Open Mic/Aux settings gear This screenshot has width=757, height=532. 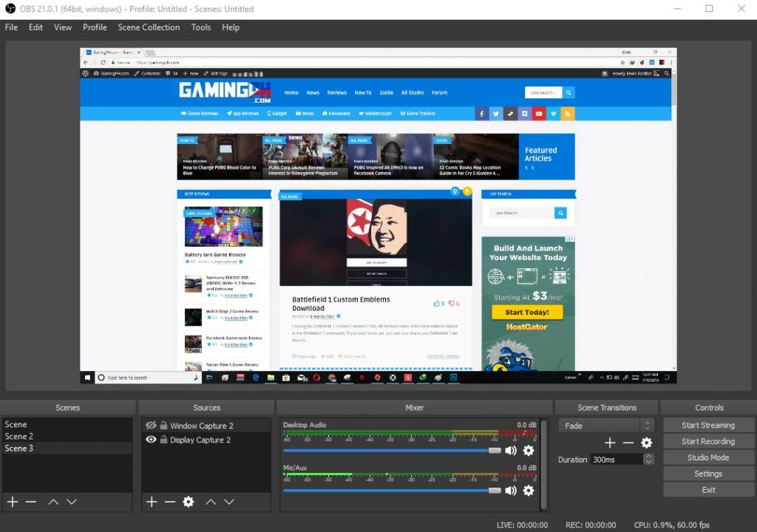(x=529, y=491)
